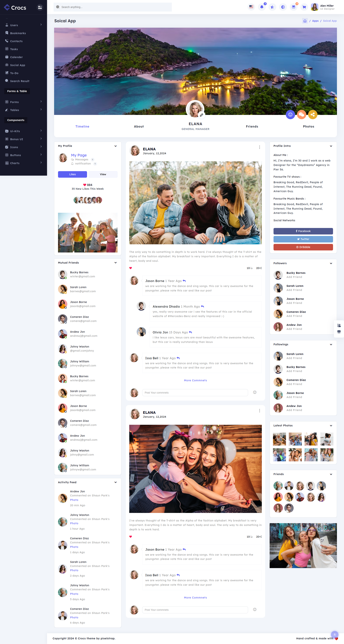The width and height of the screenshot is (344, 644).
Task: Open the three-dot menu on first ELANA post
Action: pyautogui.click(x=259, y=147)
